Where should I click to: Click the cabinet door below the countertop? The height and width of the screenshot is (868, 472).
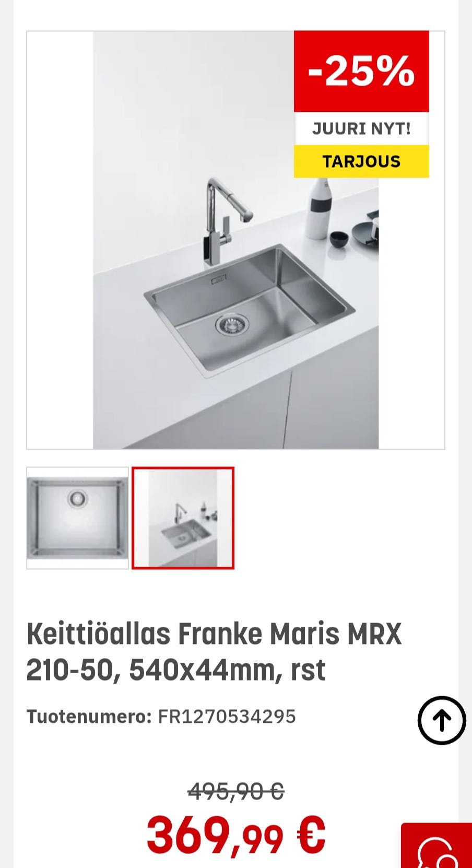pyautogui.click(x=331, y=397)
